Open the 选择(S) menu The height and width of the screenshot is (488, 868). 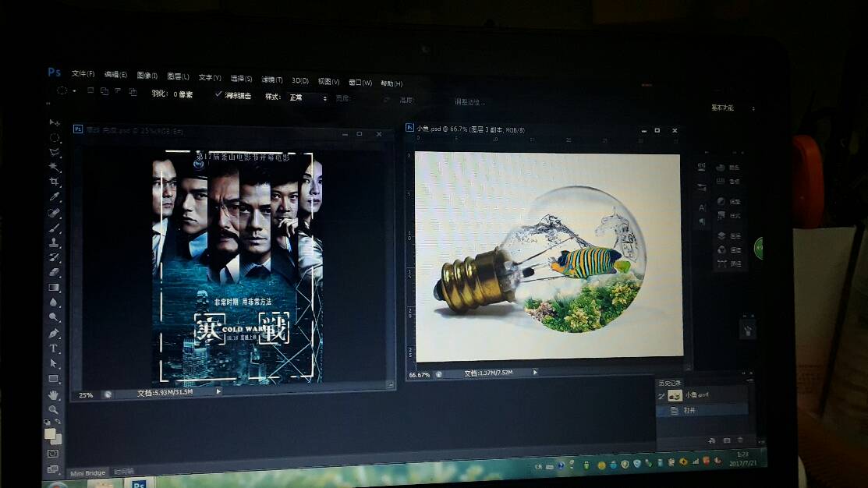[241, 79]
